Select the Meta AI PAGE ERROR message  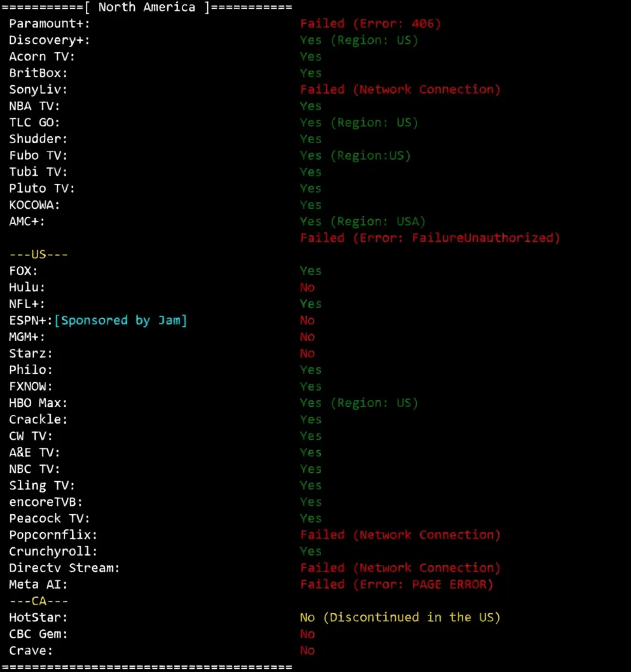click(x=397, y=585)
